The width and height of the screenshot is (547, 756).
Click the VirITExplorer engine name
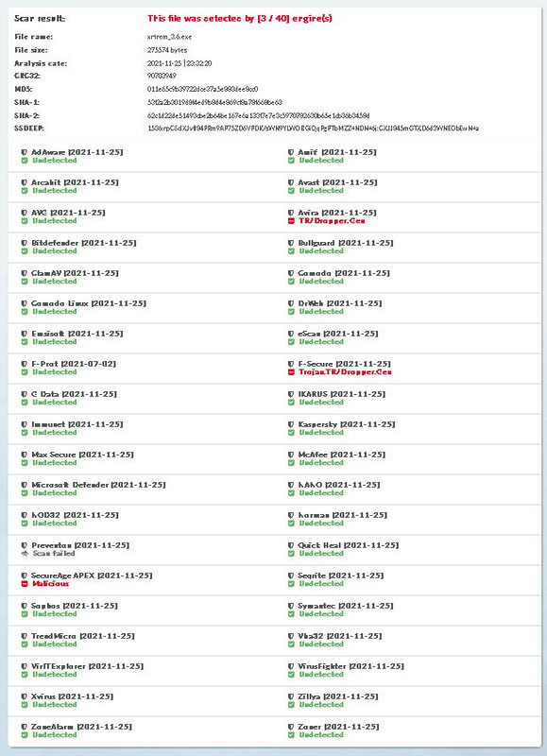[59, 666]
